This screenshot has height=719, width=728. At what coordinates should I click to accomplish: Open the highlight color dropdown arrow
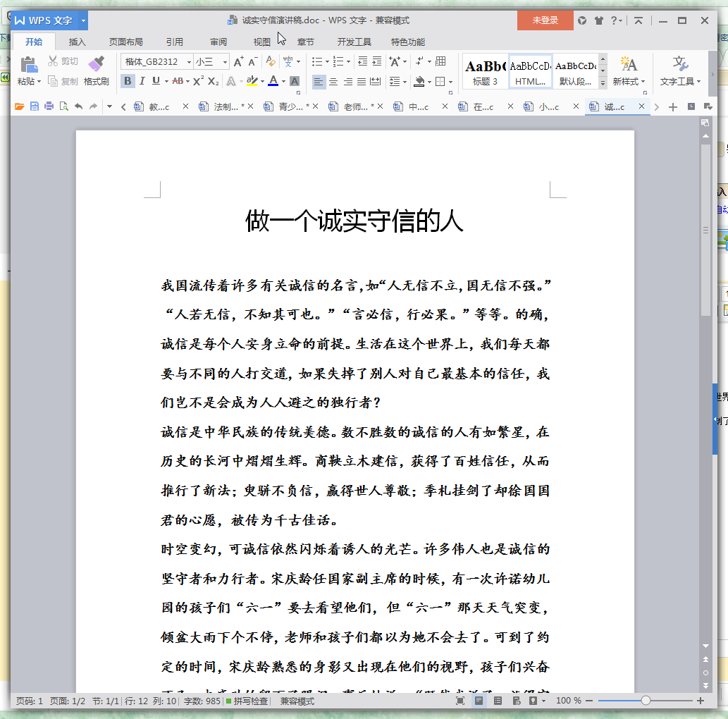(x=262, y=82)
